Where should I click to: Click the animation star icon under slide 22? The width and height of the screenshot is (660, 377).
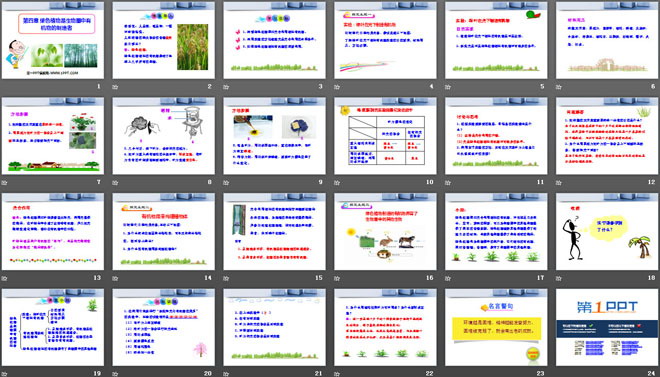coord(337,374)
